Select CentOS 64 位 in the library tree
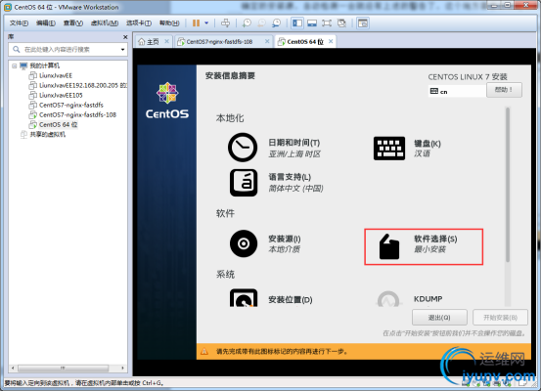 (58, 124)
